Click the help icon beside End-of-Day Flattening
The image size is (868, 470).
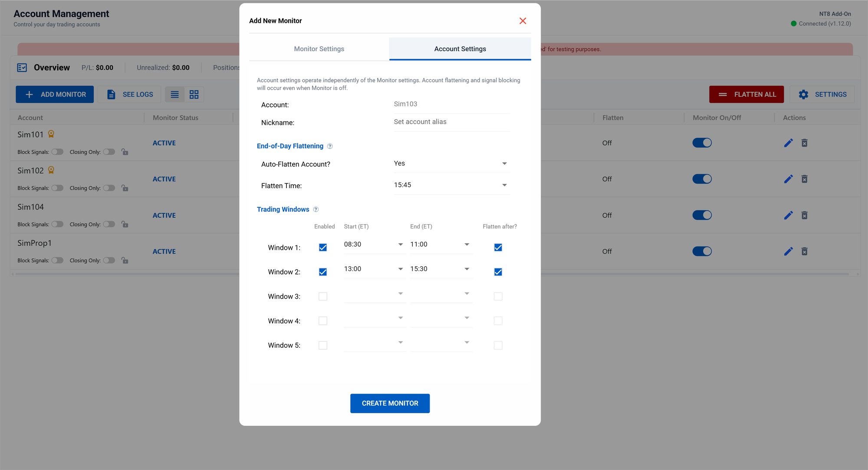pos(330,146)
